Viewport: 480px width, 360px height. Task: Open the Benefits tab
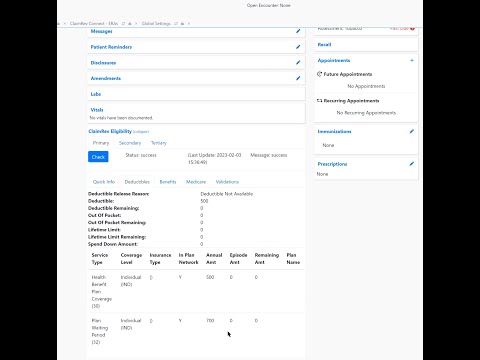(168, 182)
